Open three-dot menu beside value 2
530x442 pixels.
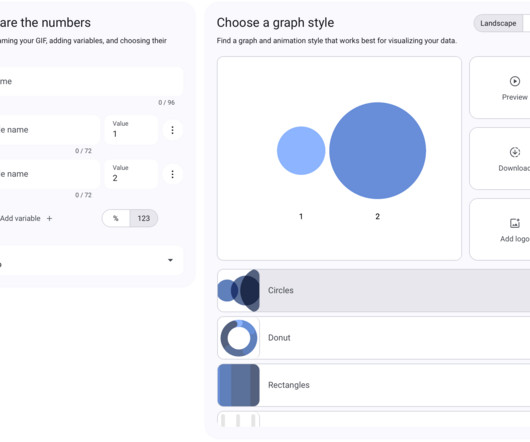(172, 174)
